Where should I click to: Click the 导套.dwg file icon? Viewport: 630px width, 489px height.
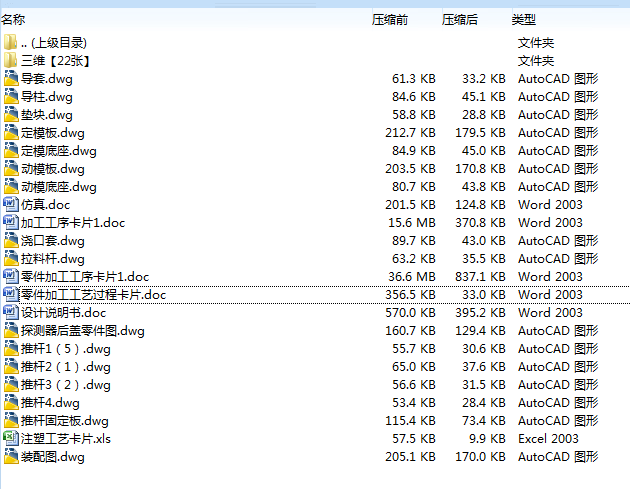(11, 78)
